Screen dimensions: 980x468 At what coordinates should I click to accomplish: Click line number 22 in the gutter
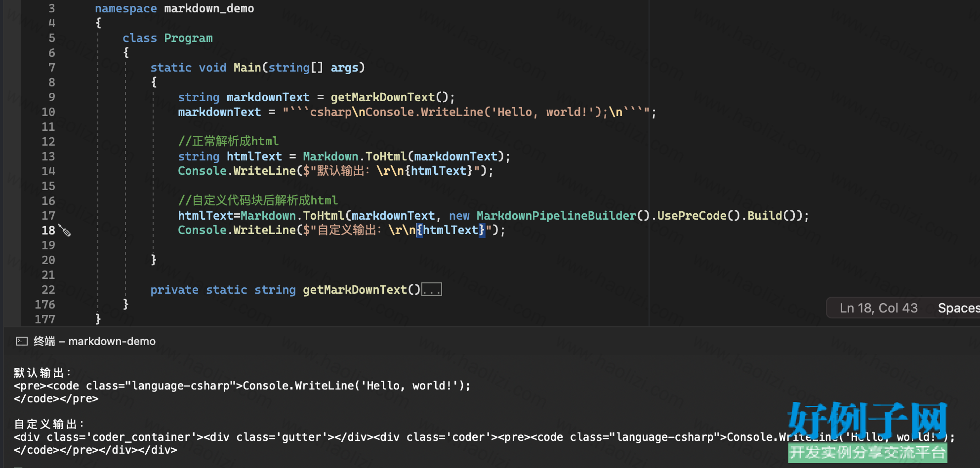point(48,290)
